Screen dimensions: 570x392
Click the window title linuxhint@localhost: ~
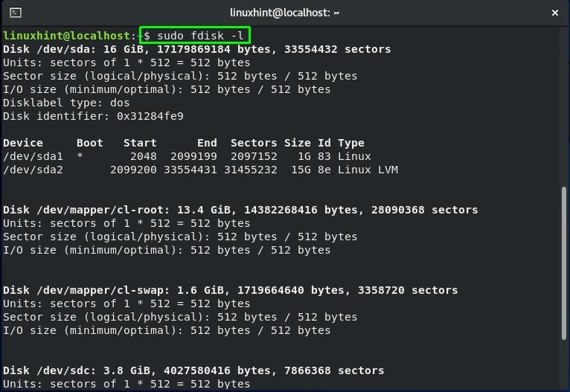click(x=284, y=13)
